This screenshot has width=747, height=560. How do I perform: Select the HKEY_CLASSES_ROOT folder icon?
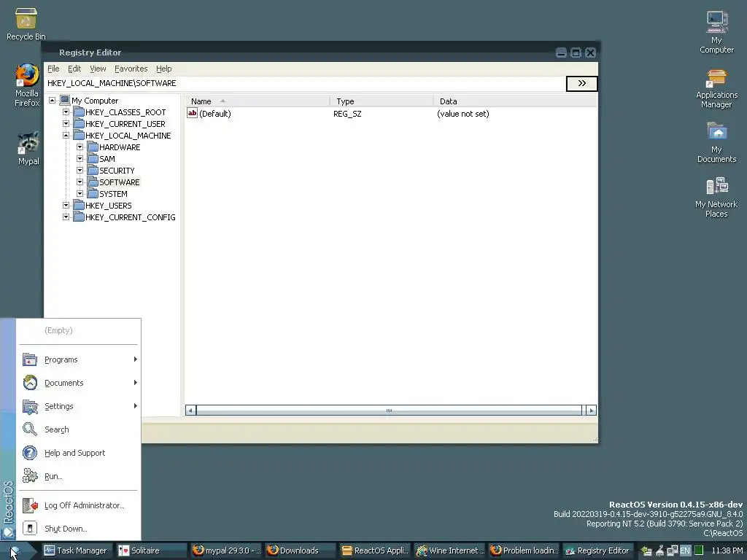pyautogui.click(x=79, y=112)
